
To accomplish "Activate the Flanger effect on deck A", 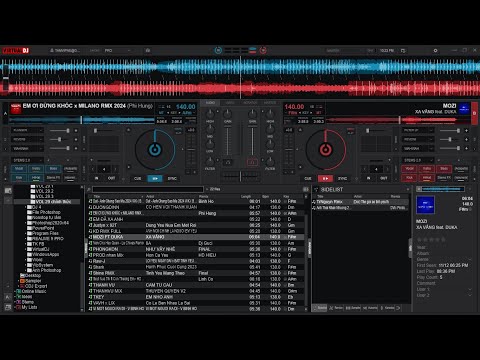I will pyautogui.click(x=76, y=130).
